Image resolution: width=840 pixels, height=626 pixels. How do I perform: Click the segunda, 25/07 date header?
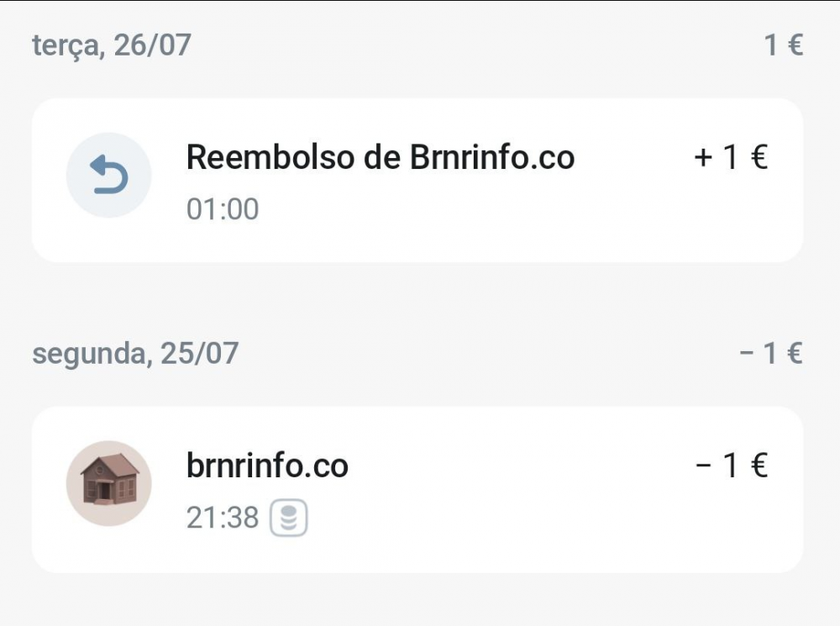click(x=136, y=353)
